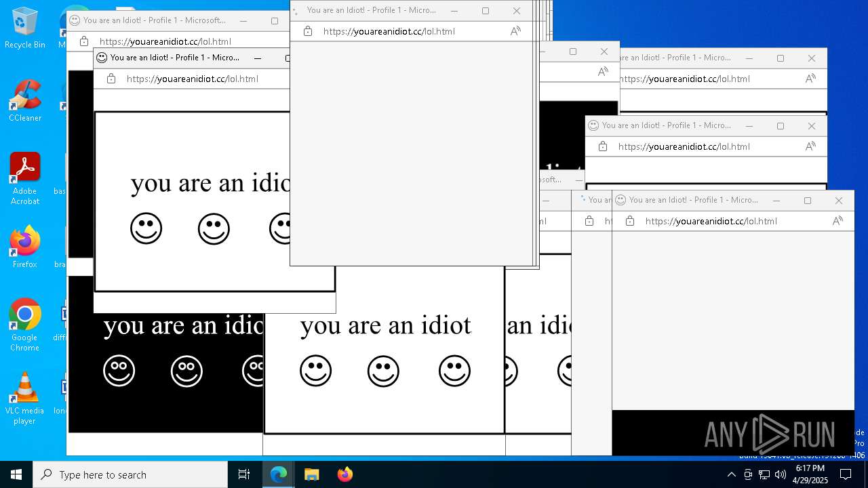Click the lock icon in the white idiot-text window

[111, 79]
